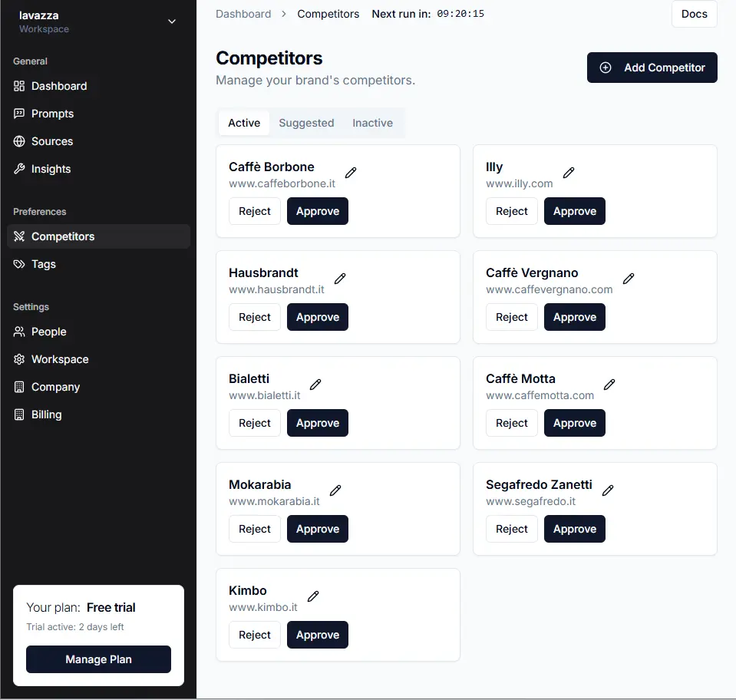Click the Workspace gear icon
736x700 pixels.
pyautogui.click(x=18, y=359)
